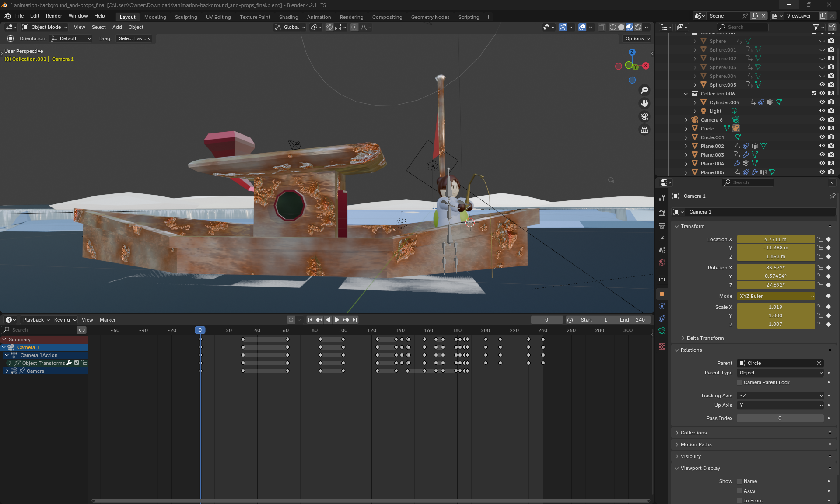Screen dimensions: 840x504
Task: Click the Rotation X value field
Action: pyautogui.click(x=775, y=267)
